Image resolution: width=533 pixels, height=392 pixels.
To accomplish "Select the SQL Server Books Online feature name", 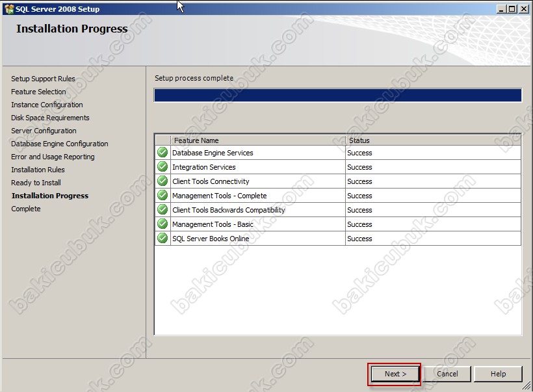I will click(211, 239).
